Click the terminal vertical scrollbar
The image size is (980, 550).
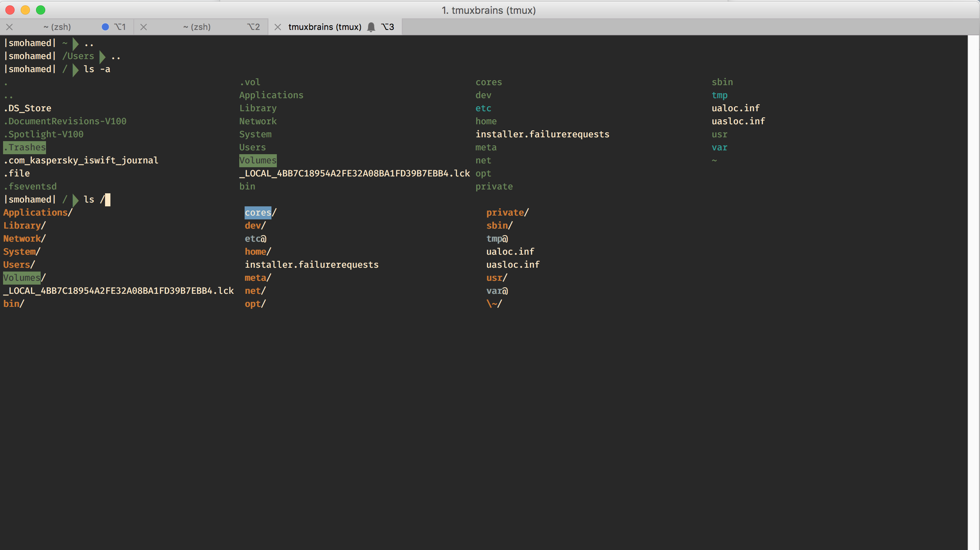click(x=973, y=291)
